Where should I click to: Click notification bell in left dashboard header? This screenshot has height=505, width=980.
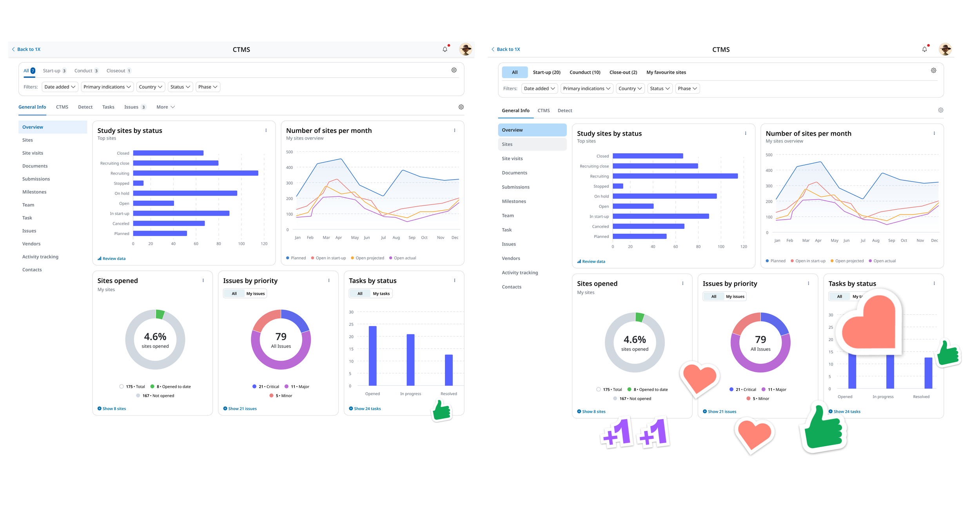[445, 49]
